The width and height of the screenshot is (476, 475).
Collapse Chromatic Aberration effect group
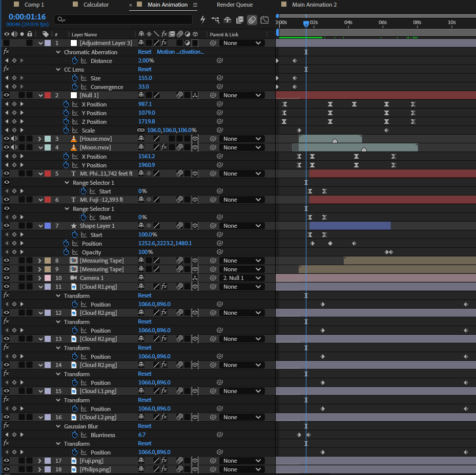click(58, 52)
